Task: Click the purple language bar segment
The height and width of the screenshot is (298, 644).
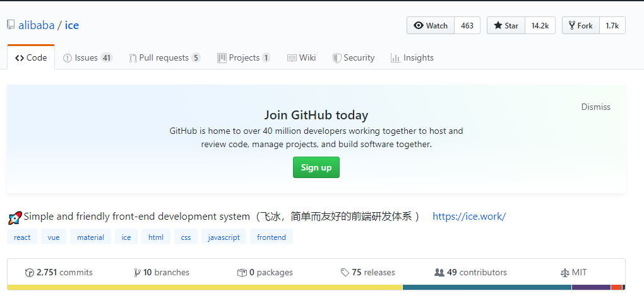Action: pos(592,287)
